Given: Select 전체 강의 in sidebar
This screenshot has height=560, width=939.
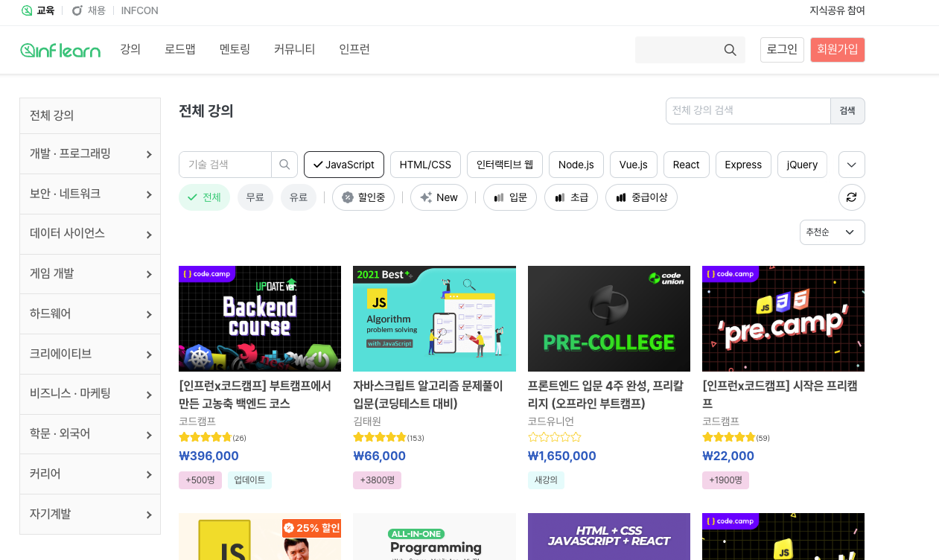Looking at the screenshot, I should pos(90,115).
